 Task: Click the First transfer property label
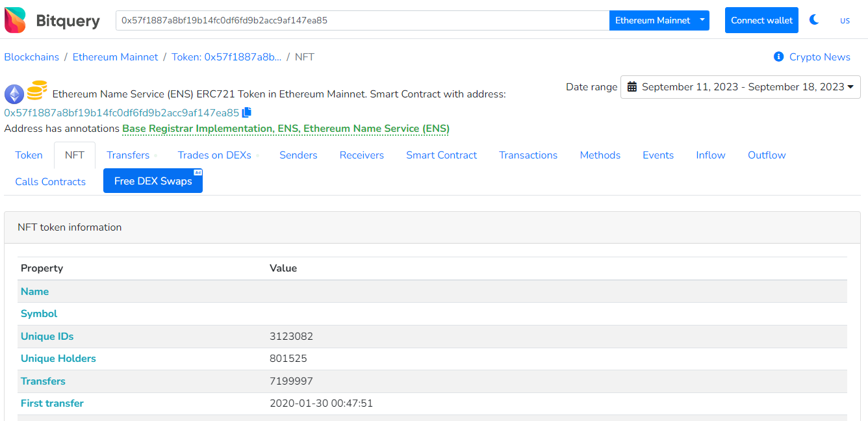point(53,403)
